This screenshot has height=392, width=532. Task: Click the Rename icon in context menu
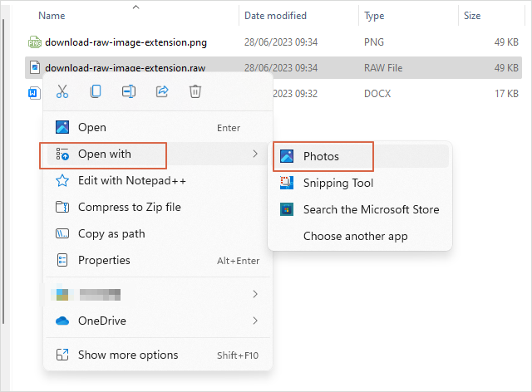129,92
